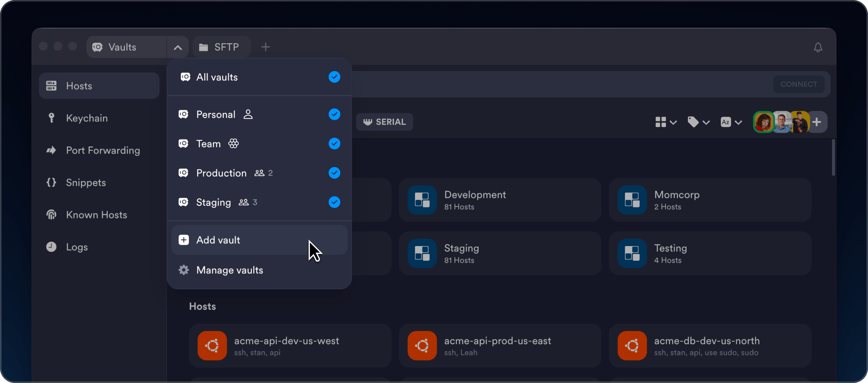Click the vertical scrollbar on right edge
This screenshot has height=383, width=868.
[833, 158]
